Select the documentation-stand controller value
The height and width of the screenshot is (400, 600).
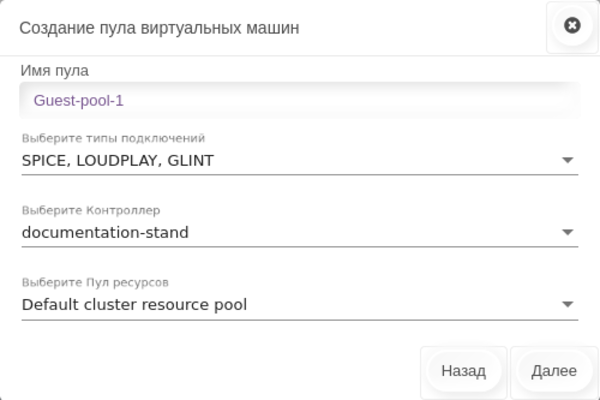click(105, 232)
